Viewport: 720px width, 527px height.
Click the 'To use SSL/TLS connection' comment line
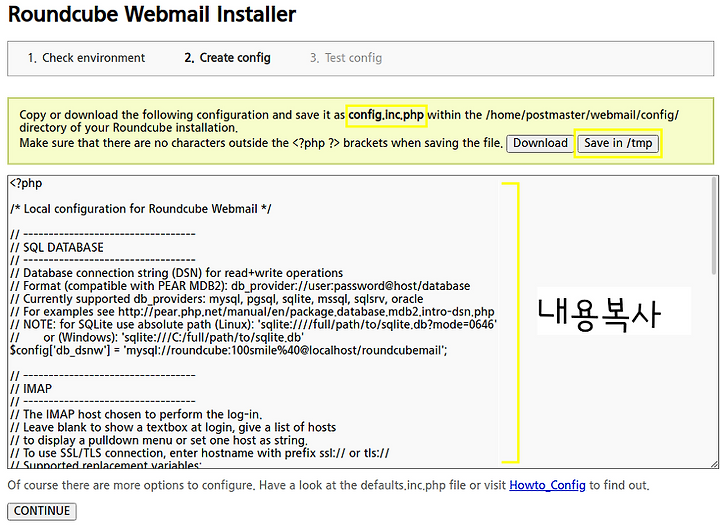[x=200, y=453]
